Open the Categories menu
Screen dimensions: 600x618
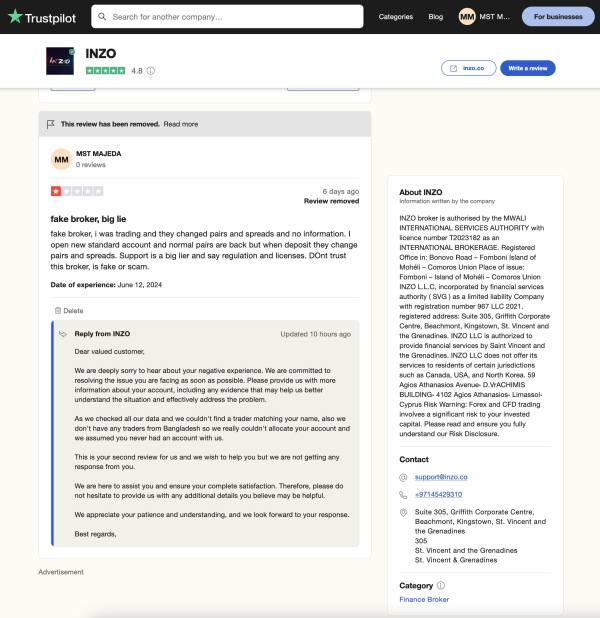395,17
